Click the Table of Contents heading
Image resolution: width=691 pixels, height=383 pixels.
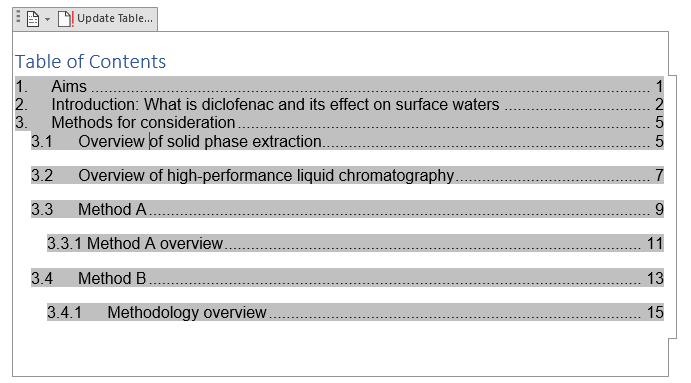pyautogui.click(x=90, y=62)
